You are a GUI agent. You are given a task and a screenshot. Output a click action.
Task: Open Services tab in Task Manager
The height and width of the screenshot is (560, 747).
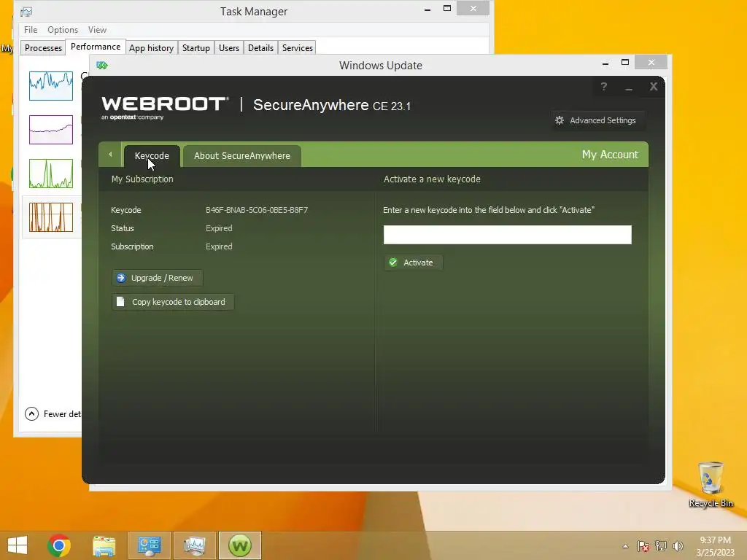click(x=298, y=47)
